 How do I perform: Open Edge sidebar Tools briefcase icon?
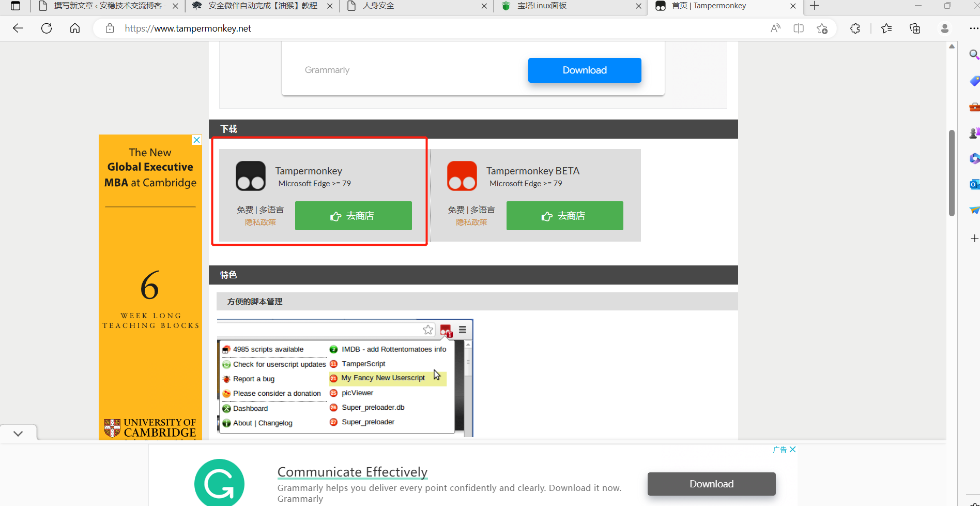coord(974,107)
